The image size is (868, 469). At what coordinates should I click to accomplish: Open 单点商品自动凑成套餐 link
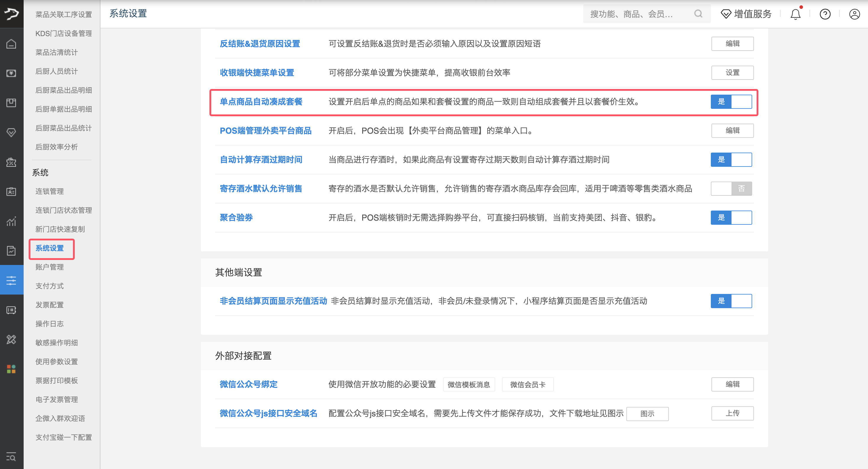pos(261,102)
